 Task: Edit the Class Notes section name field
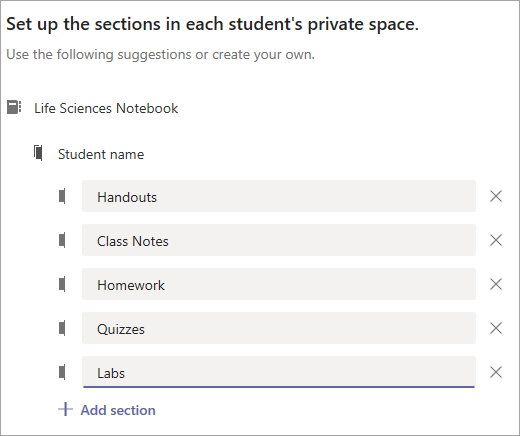coord(279,240)
